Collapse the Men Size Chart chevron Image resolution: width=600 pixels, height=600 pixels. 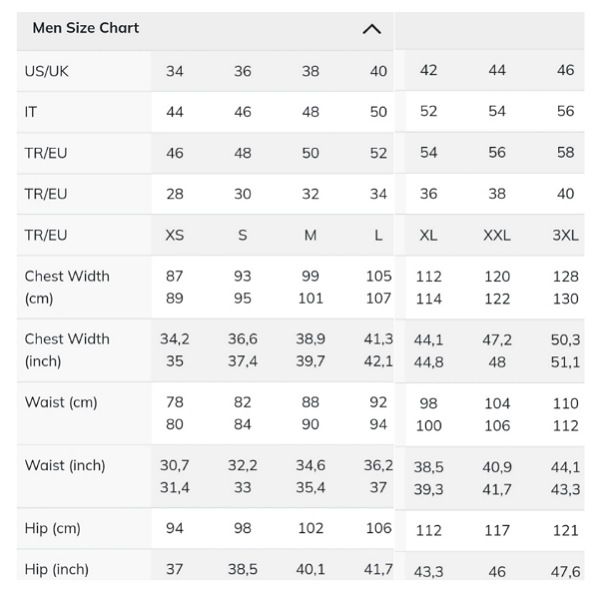coord(372,29)
